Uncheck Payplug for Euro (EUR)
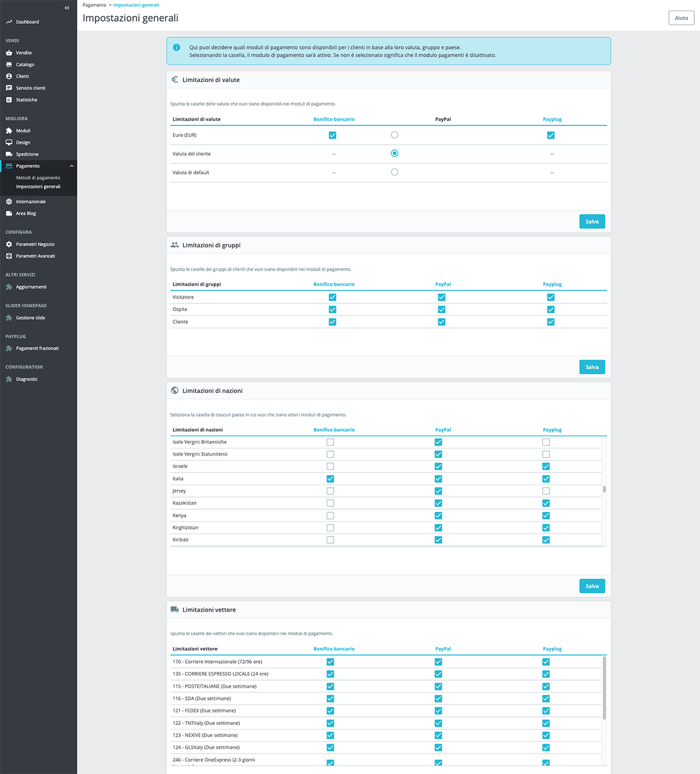Image resolution: width=700 pixels, height=774 pixels. click(551, 135)
